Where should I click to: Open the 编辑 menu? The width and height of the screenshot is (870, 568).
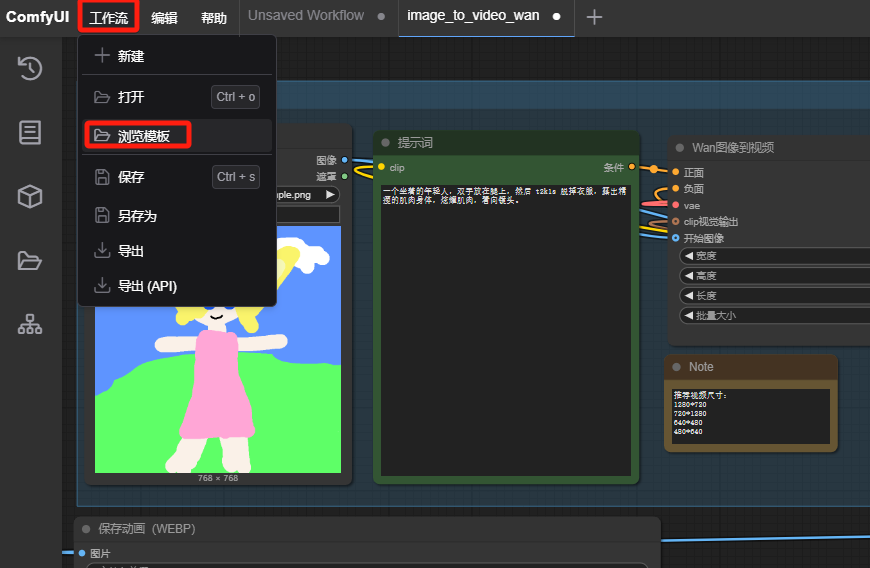tap(164, 18)
